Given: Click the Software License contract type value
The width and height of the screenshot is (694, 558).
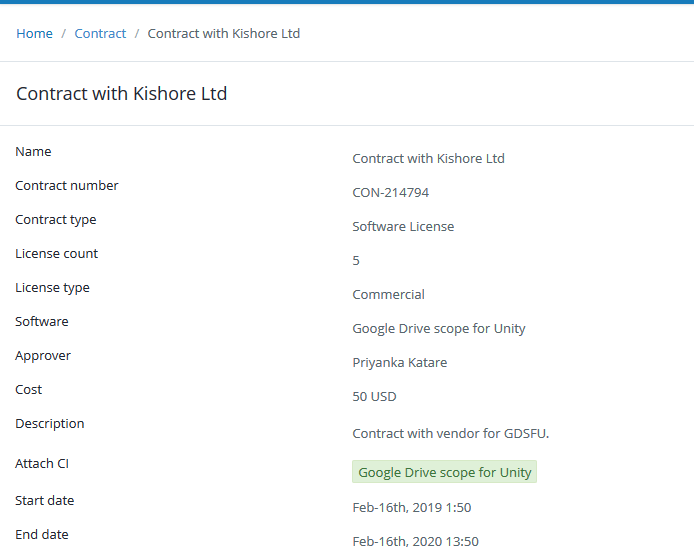Looking at the screenshot, I should (x=403, y=227).
